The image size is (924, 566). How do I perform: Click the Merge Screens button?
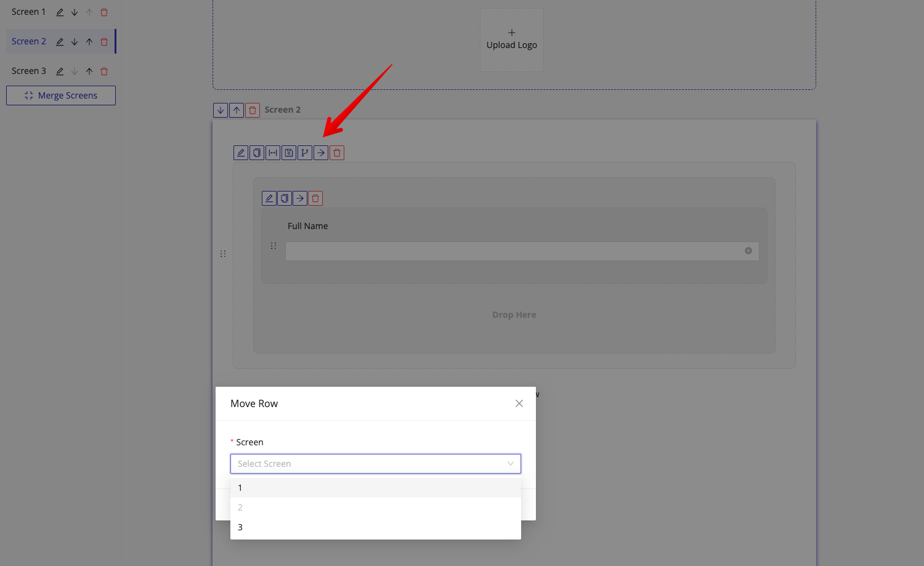61,95
